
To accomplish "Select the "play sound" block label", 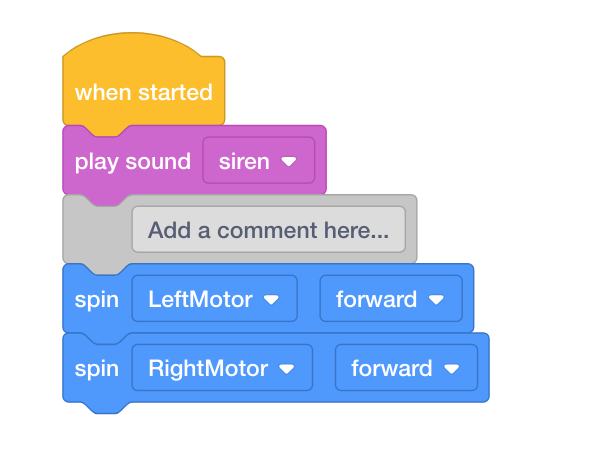I will [133, 162].
